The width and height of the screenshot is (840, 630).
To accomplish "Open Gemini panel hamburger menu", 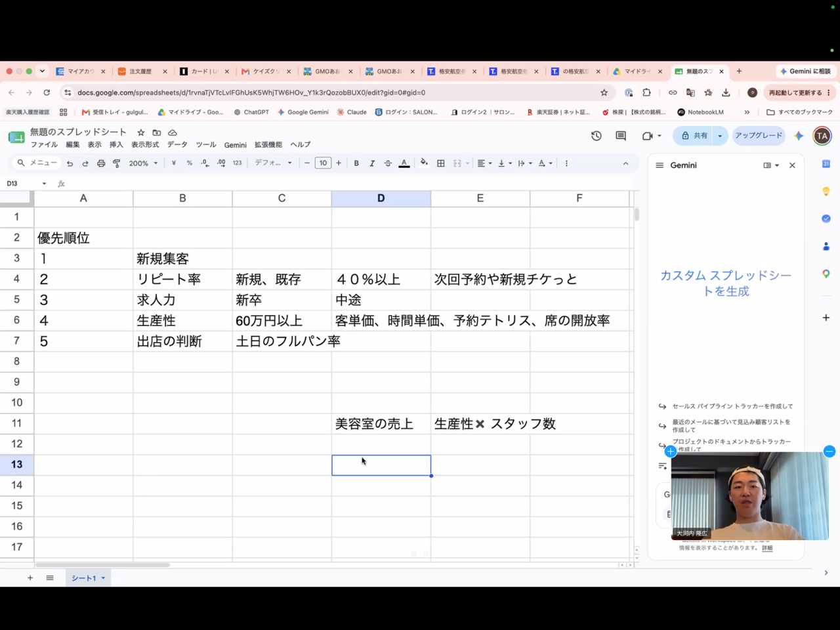I will (660, 165).
